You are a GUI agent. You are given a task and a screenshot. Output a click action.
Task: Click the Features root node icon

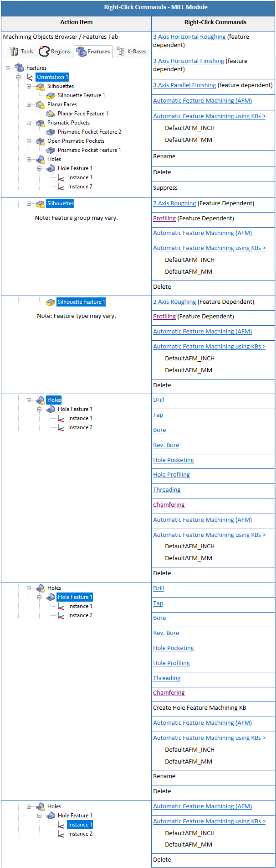coord(19,68)
